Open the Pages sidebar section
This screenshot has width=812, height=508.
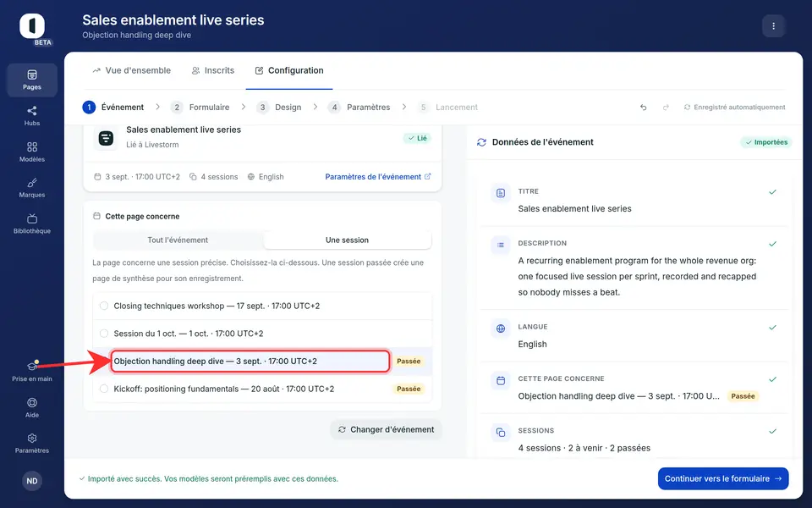[32, 80]
